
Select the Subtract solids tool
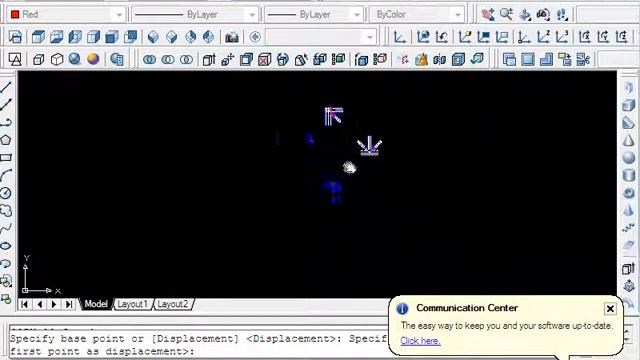(x=168, y=60)
